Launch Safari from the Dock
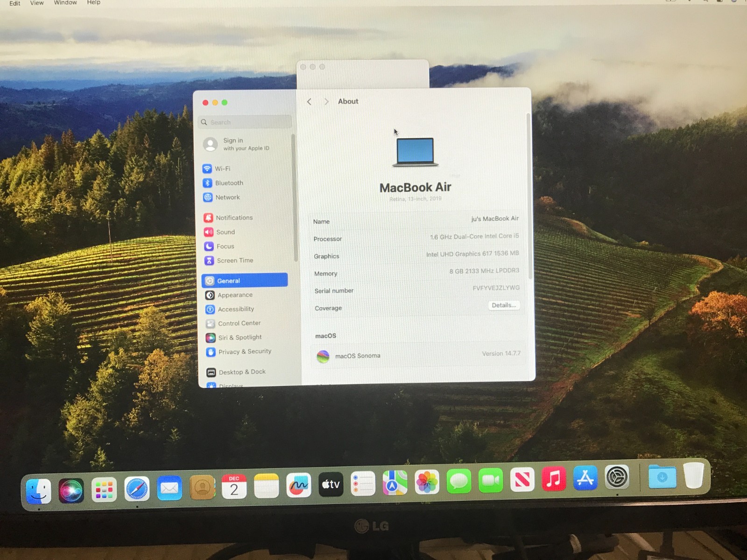 click(137, 489)
